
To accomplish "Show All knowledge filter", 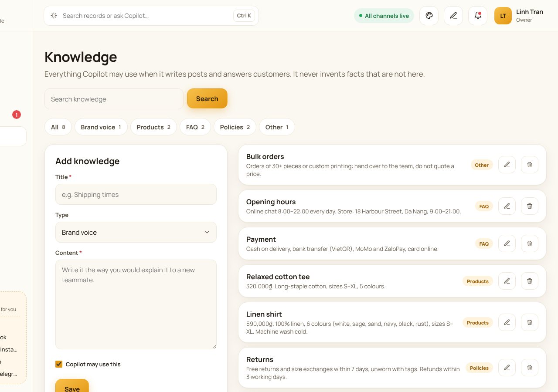I will tap(58, 127).
